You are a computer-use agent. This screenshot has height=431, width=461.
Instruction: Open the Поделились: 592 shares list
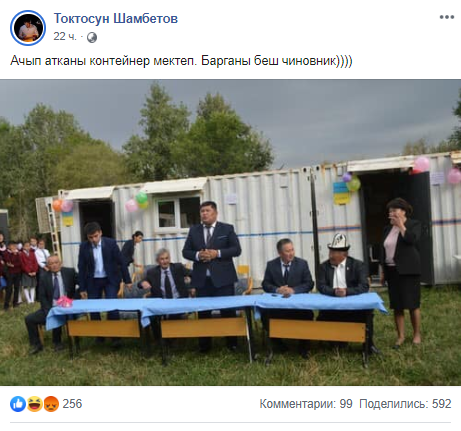tap(405, 404)
